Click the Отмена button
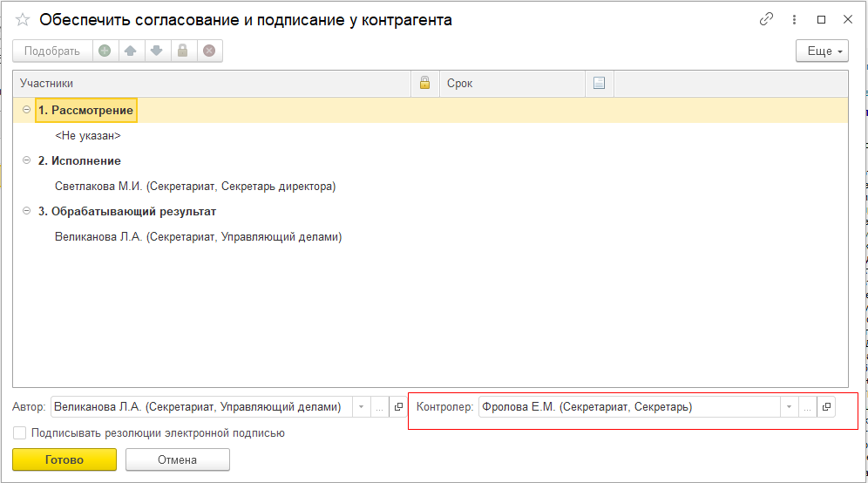The height and width of the screenshot is (483, 868). [x=177, y=459]
